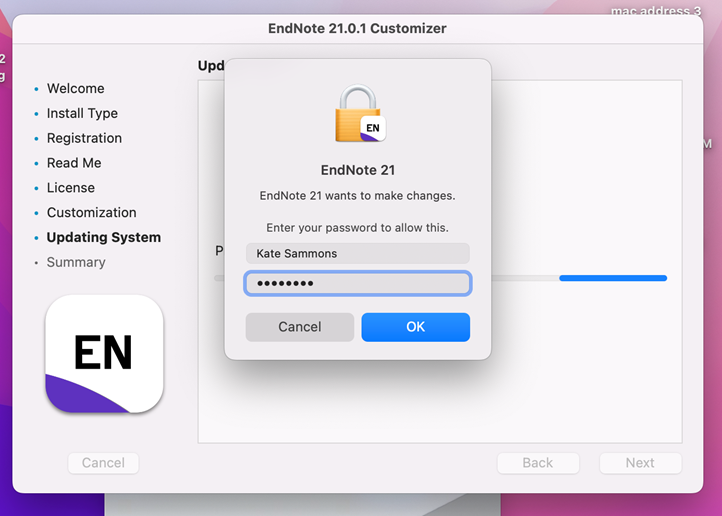Screen dimensions: 722x516
Task: Click the Next button in the installer
Action: coord(640,463)
